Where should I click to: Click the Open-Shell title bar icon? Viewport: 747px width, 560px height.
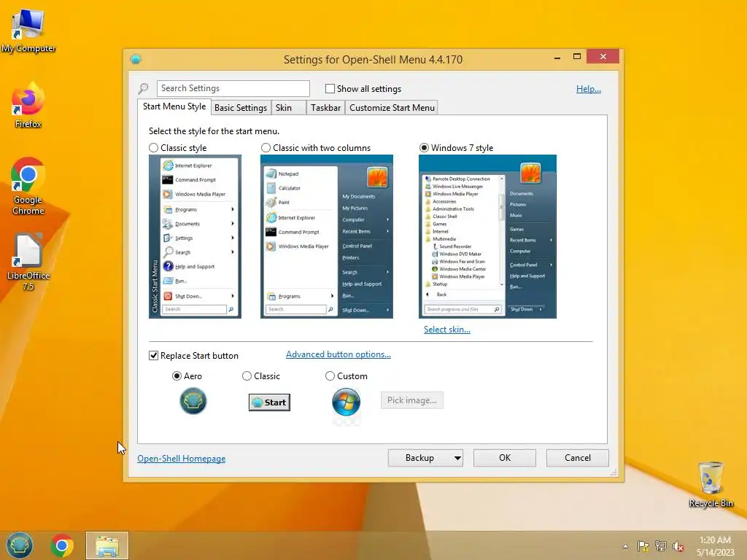click(136, 59)
